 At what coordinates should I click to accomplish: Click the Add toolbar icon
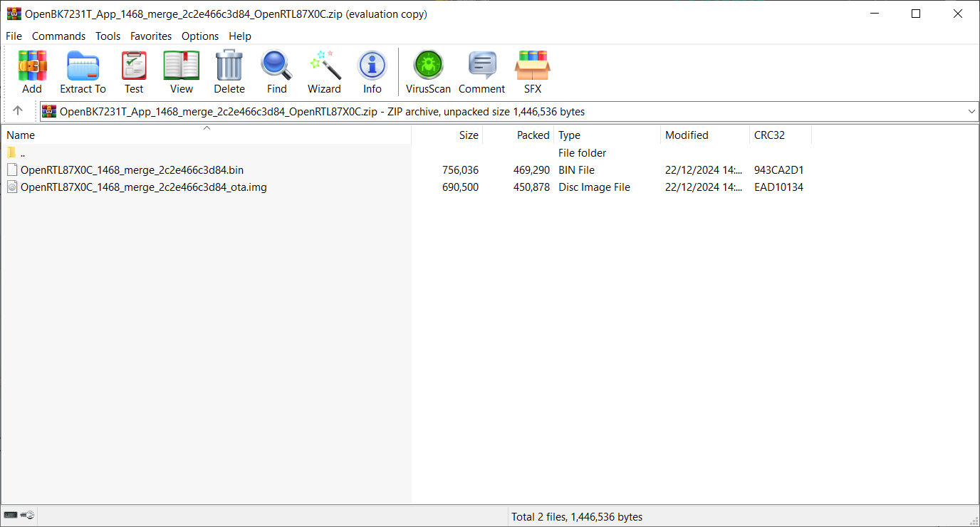(x=32, y=66)
